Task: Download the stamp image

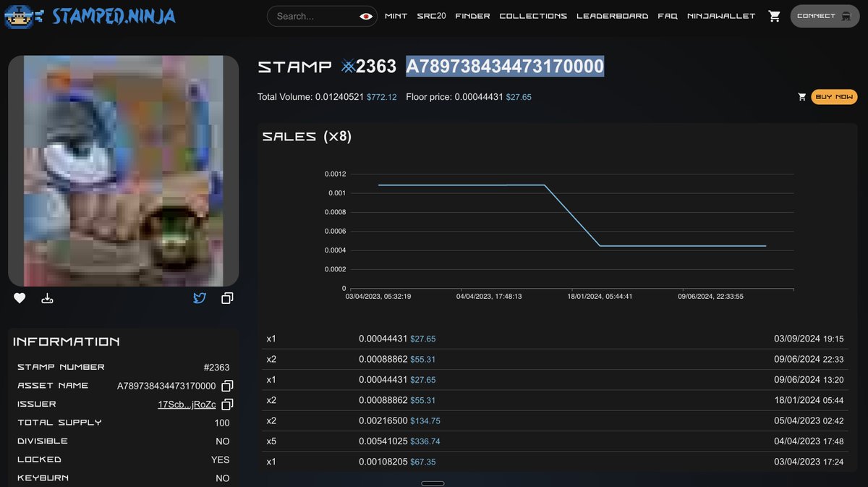Action: point(47,297)
